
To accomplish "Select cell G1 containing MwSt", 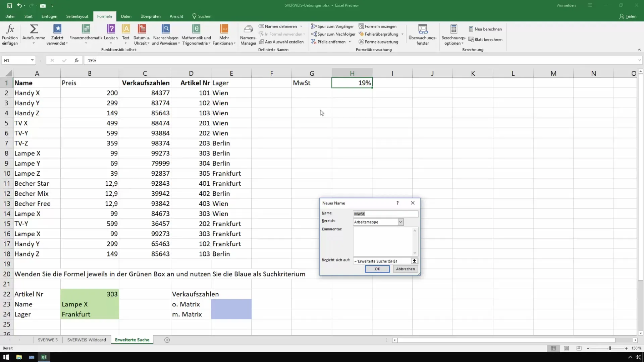I will (x=312, y=83).
